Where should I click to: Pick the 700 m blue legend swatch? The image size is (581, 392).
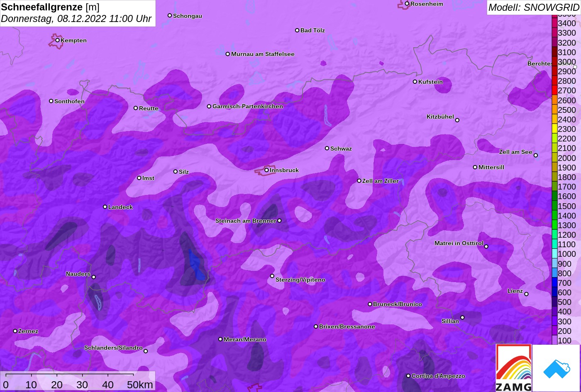tap(554, 282)
